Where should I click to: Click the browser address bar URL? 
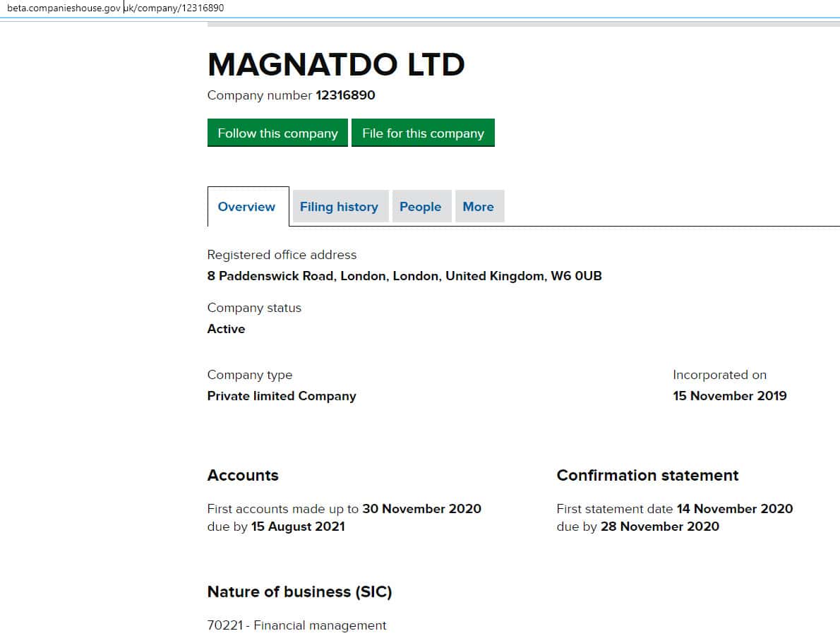116,8
